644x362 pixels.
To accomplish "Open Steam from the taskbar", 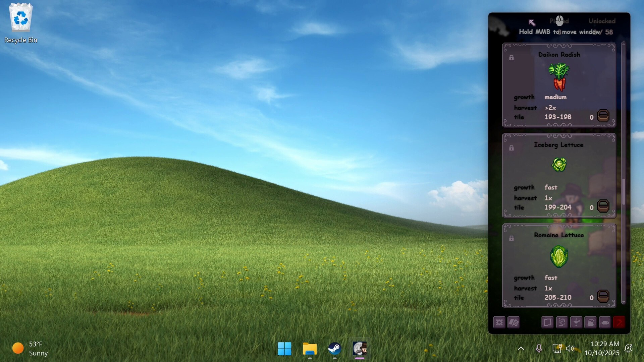I will 334,349.
